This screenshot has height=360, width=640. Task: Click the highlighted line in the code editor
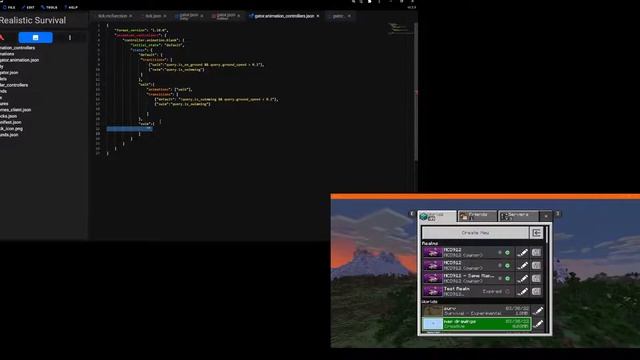pyautogui.click(x=129, y=129)
